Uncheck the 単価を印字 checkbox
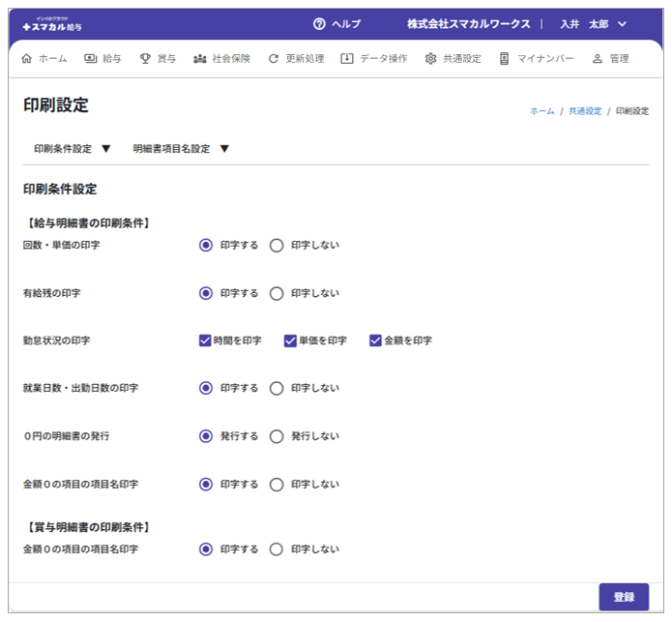 click(290, 341)
